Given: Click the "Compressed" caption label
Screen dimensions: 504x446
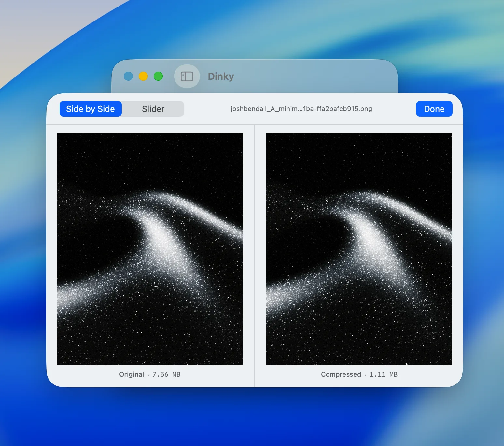Looking at the screenshot, I should pyautogui.click(x=341, y=374).
